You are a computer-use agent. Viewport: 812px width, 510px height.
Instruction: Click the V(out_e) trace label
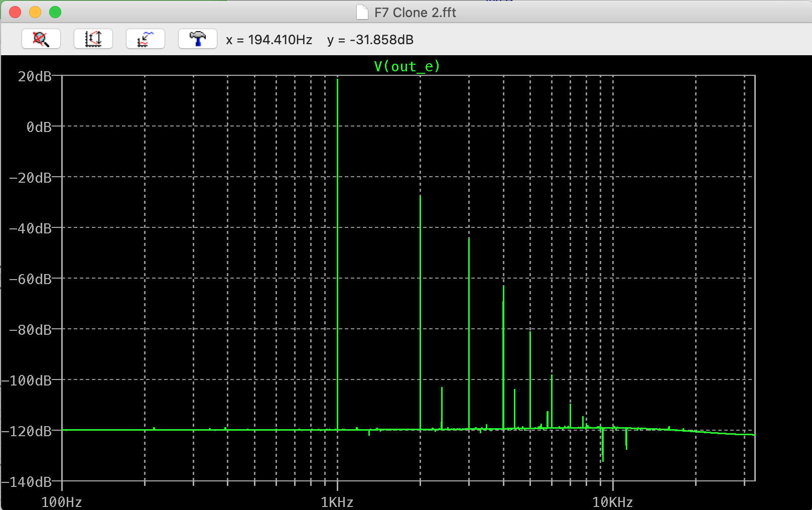click(x=407, y=66)
